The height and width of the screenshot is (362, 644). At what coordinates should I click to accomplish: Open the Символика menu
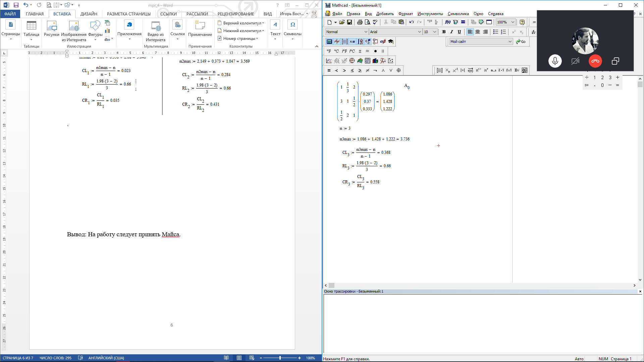coord(458,14)
